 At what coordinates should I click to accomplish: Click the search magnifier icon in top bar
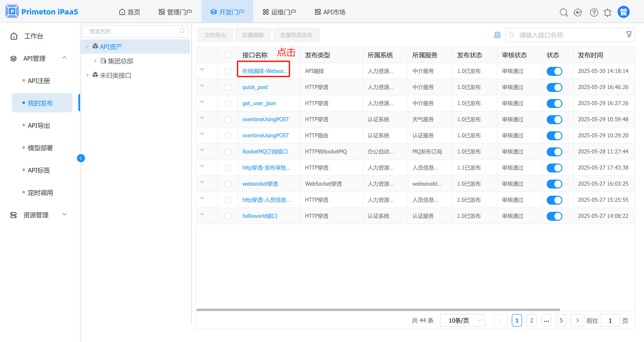pyautogui.click(x=563, y=12)
